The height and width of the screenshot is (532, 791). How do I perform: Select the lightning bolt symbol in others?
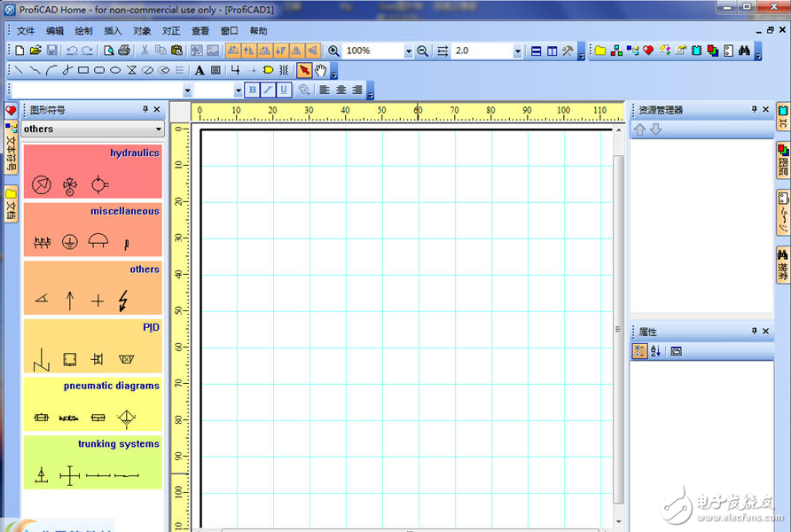pos(123,301)
